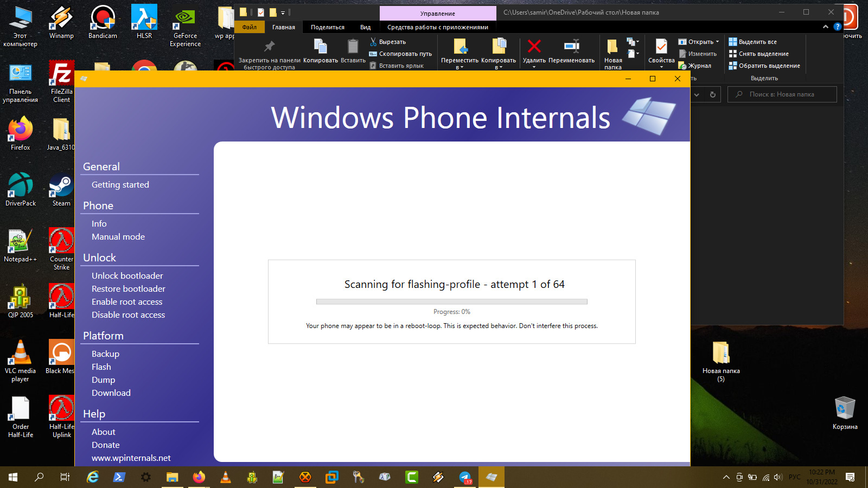Refresh the Explorer address bar
The height and width of the screenshot is (488, 868).
point(712,94)
